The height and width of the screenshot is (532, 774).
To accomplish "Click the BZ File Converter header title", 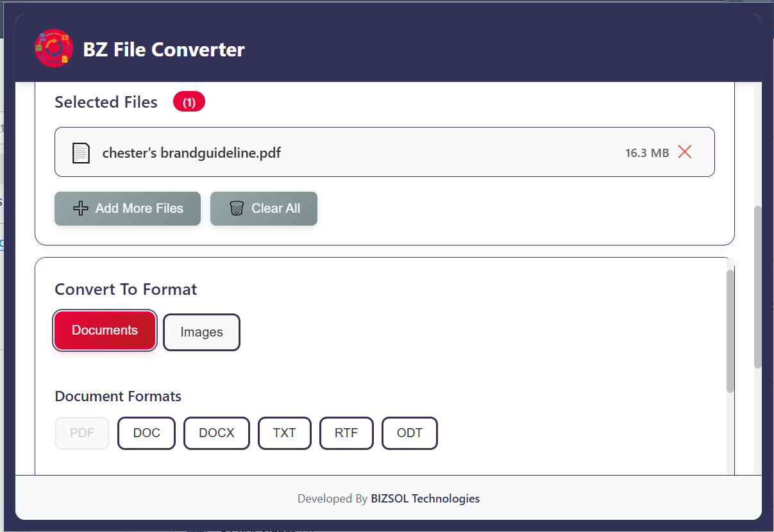I will point(164,49).
